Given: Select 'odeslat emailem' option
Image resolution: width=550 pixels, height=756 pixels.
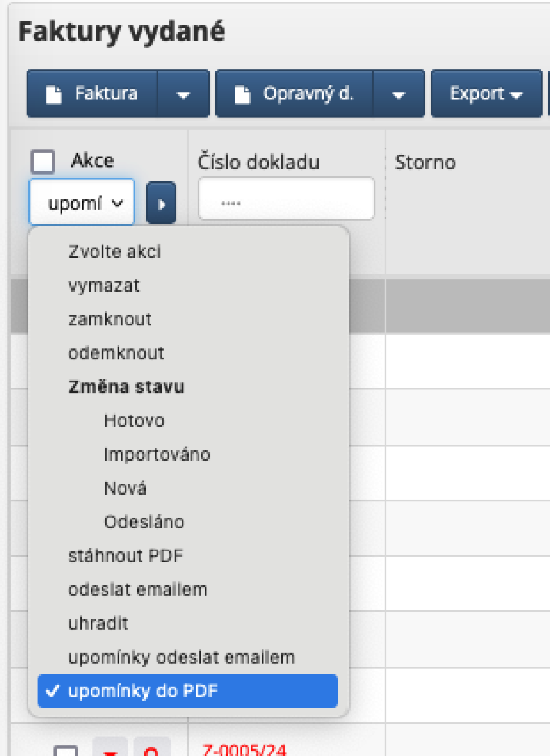Looking at the screenshot, I should tap(137, 590).
